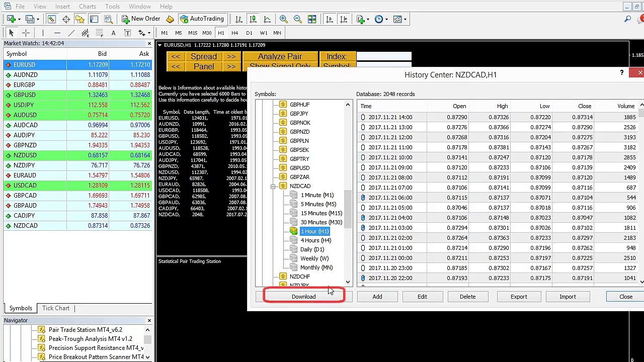Click the Import button
Image resolution: width=644 pixels, height=362 pixels.
[x=568, y=297]
